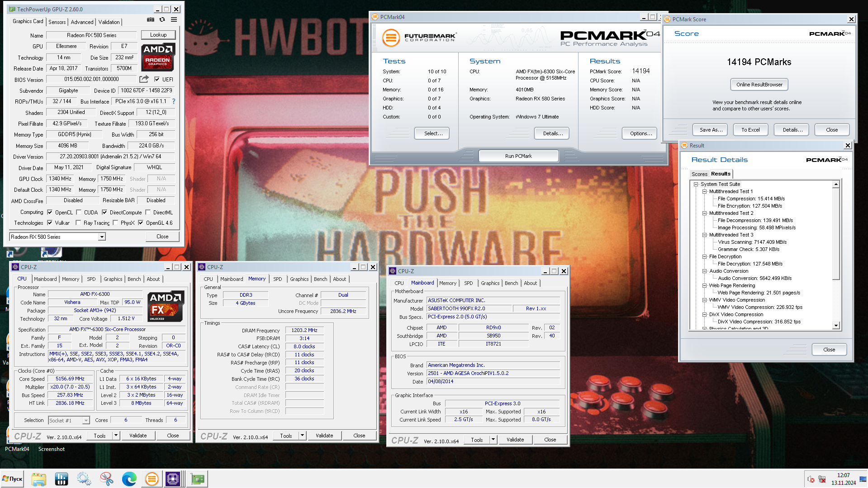Click the Result Details scroll up arrow
This screenshot has width=868, height=488.
(x=836, y=184)
